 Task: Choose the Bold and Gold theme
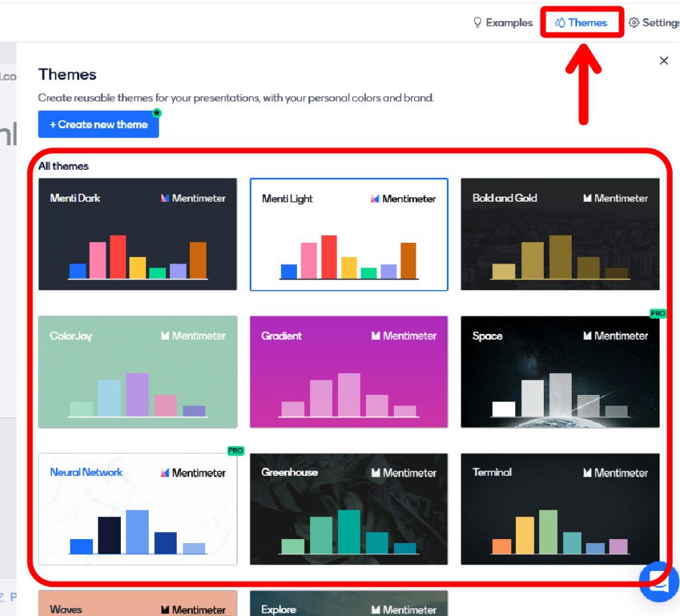coord(560,234)
